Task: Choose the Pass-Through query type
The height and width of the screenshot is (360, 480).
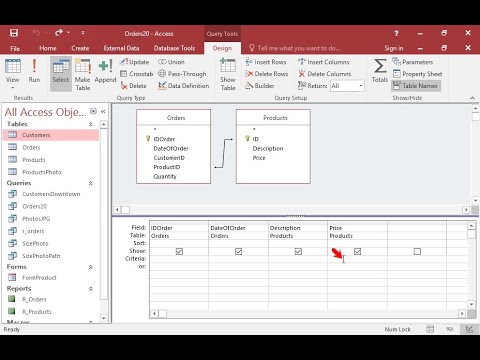Action: pyautogui.click(x=182, y=74)
